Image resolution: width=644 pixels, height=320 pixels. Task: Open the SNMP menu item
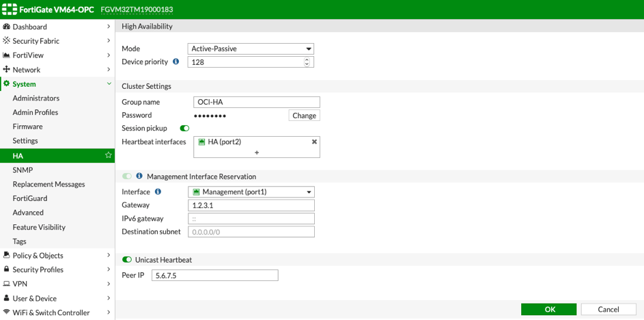point(23,170)
